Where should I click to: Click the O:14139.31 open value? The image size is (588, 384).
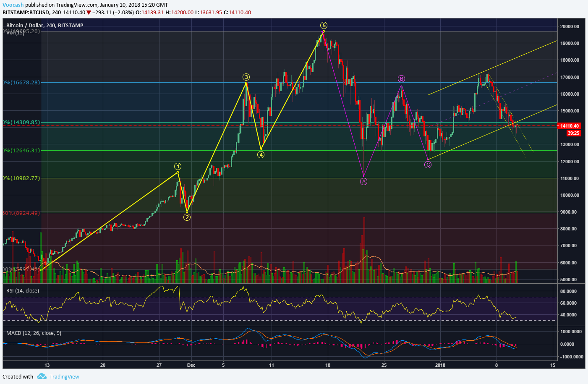[x=149, y=12]
